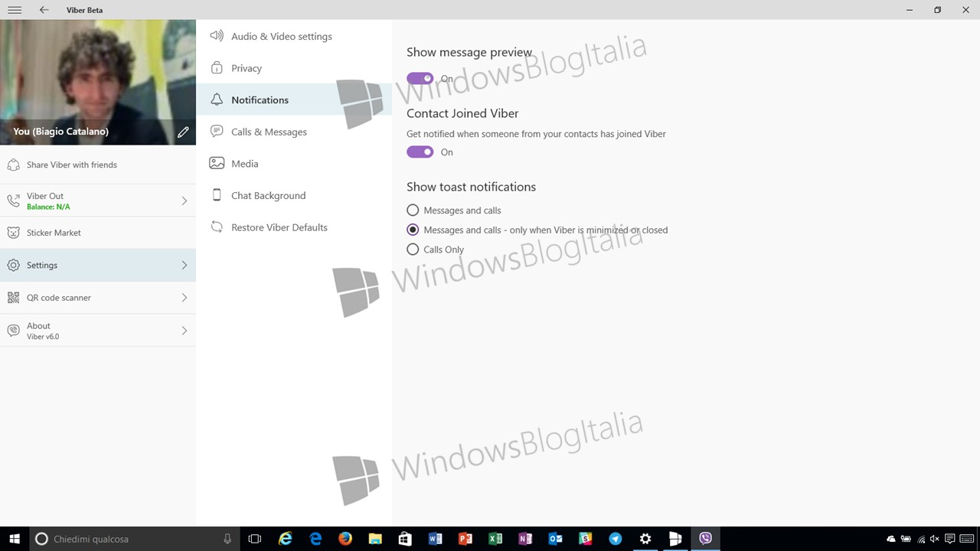The image size is (980, 551).
Task: Click Viber Out Balance: N/A text
Action: (48, 207)
